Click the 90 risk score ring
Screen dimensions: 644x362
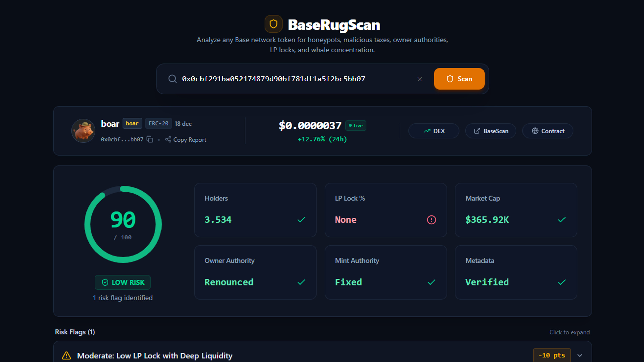click(x=123, y=224)
